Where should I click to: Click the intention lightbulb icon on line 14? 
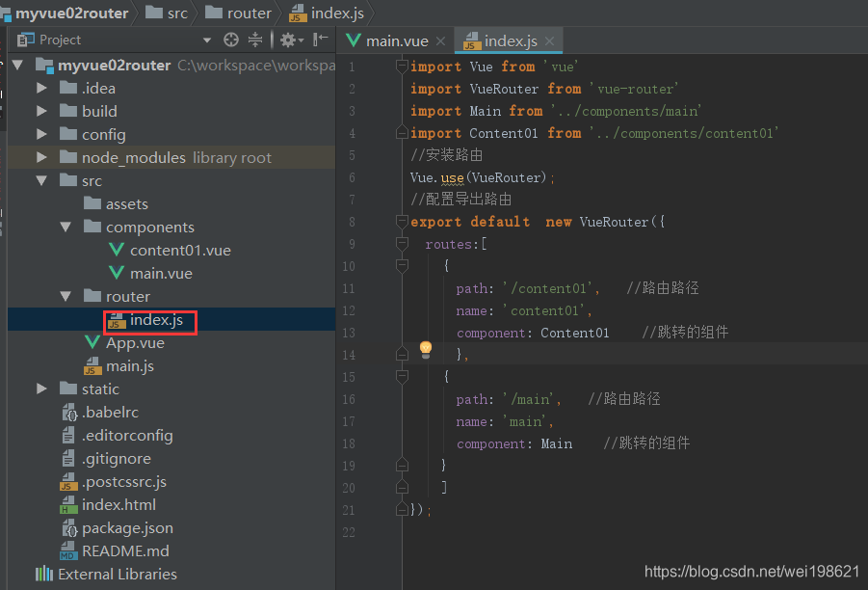(425, 350)
